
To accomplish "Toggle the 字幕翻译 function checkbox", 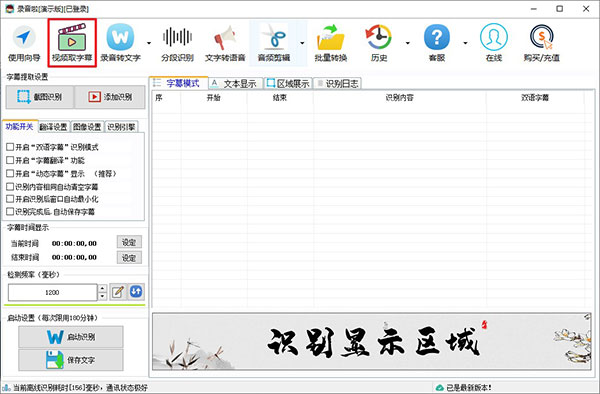I will (10, 160).
